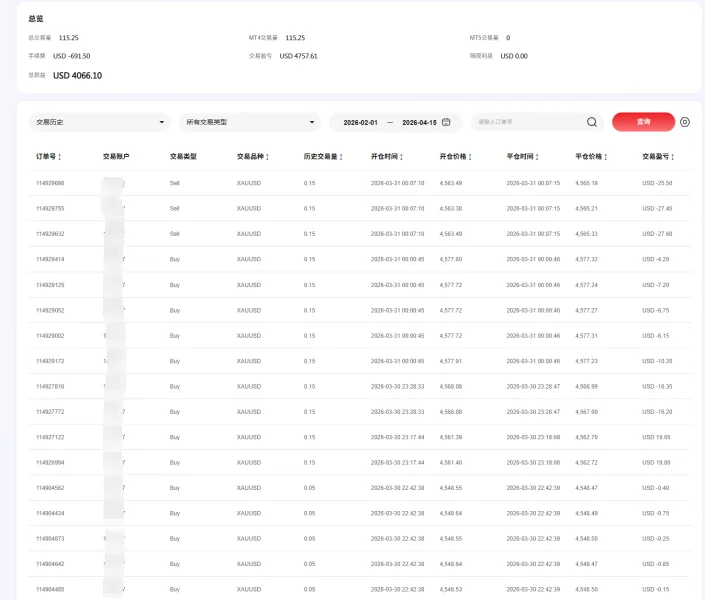Open the 交易历史 dropdown
Image resolution: width=705 pixels, height=600 pixels.
[x=100, y=122]
